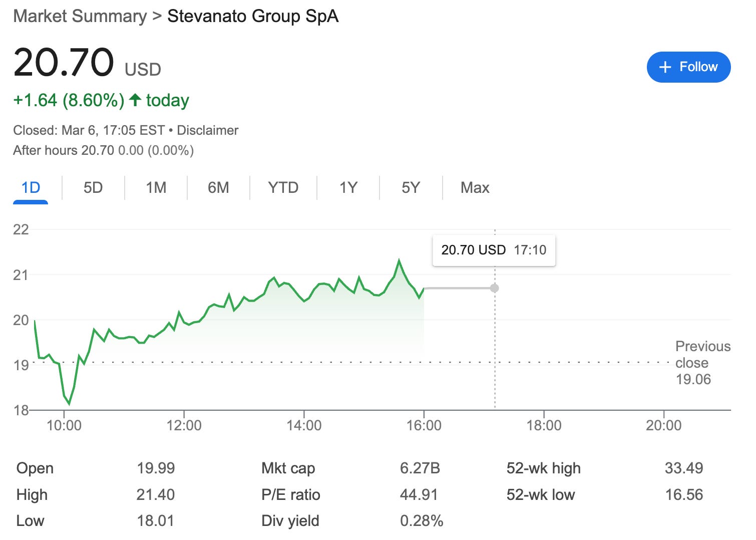Click the green up arrow icon
Image resolution: width=756 pixels, height=540 pixels.
pyautogui.click(x=135, y=100)
